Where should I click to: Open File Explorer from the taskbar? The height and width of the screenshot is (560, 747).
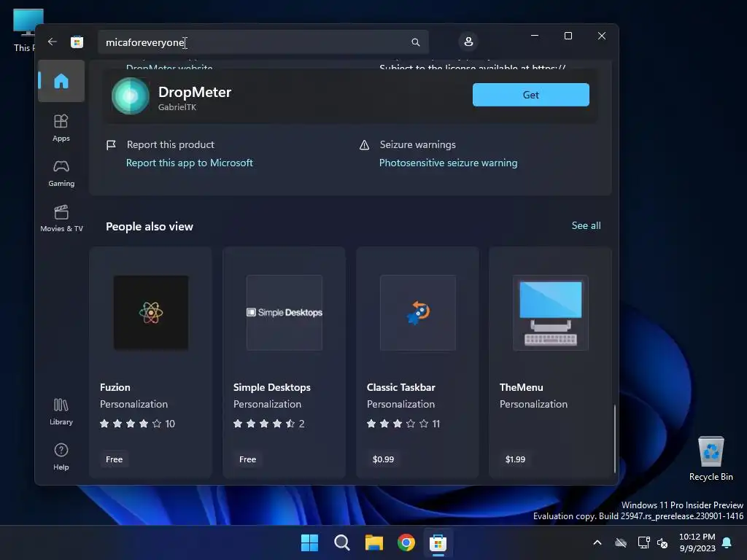point(374,542)
